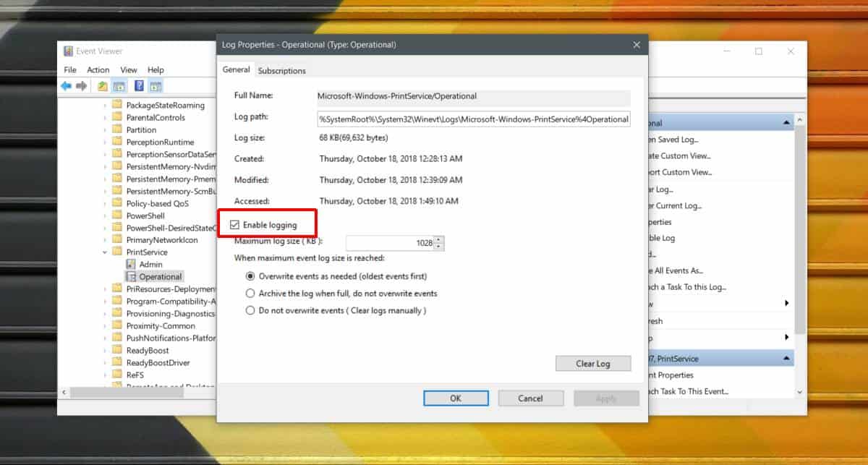This screenshot has height=465, width=868.
Task: Click the Show/Hide Console Tree toolbar icon
Action: coord(119,86)
